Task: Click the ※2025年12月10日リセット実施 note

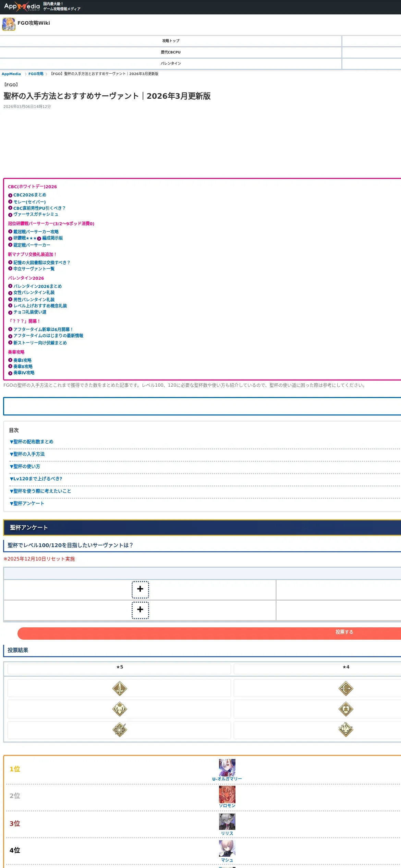Action: coord(39,559)
